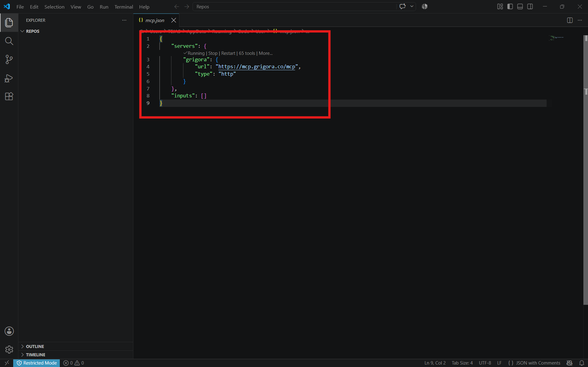Click the remote window icon in status bar
Viewport: 588px width, 367px height.
tap(7, 363)
